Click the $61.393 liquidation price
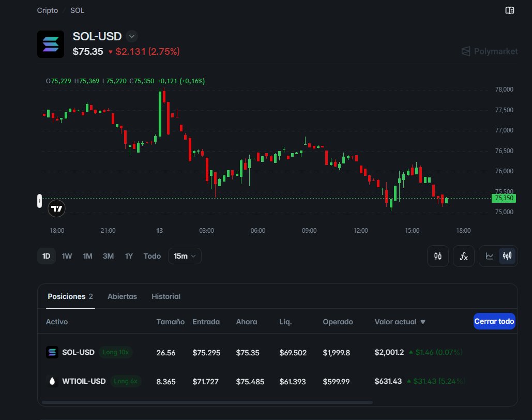 293,382
